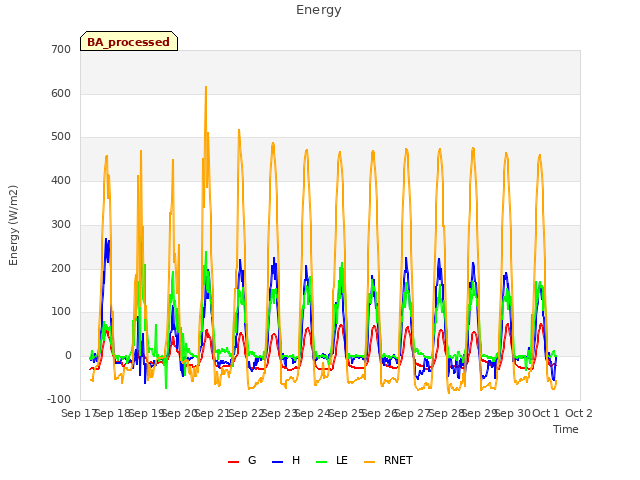Click the tallest RNET peak near 620
The image size is (640, 480).
[x=206, y=87]
